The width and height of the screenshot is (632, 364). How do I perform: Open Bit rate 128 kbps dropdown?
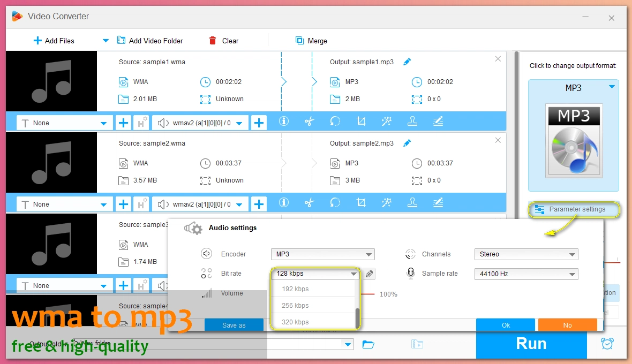[315, 274]
